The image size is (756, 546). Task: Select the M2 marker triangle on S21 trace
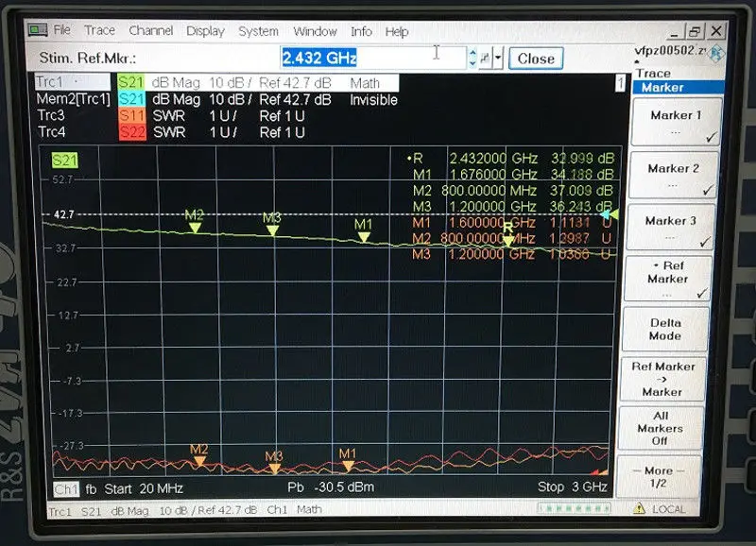(x=195, y=228)
